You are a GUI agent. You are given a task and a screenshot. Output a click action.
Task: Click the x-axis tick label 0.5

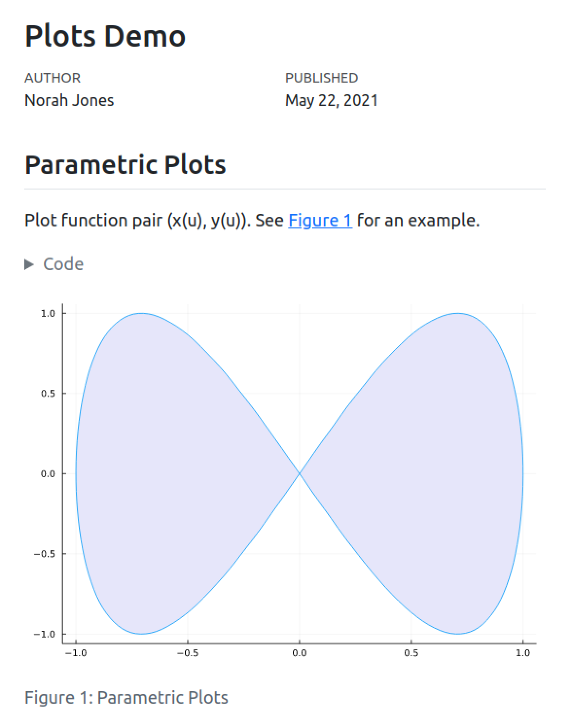[411, 653]
